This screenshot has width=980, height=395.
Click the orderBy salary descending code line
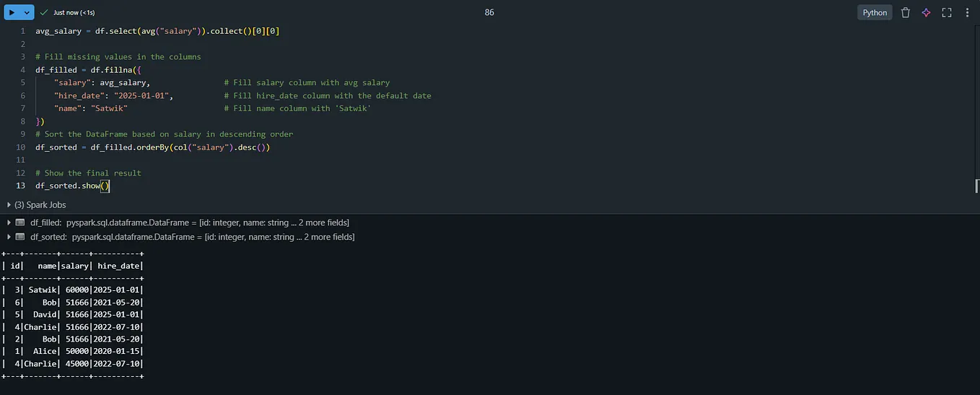153,147
